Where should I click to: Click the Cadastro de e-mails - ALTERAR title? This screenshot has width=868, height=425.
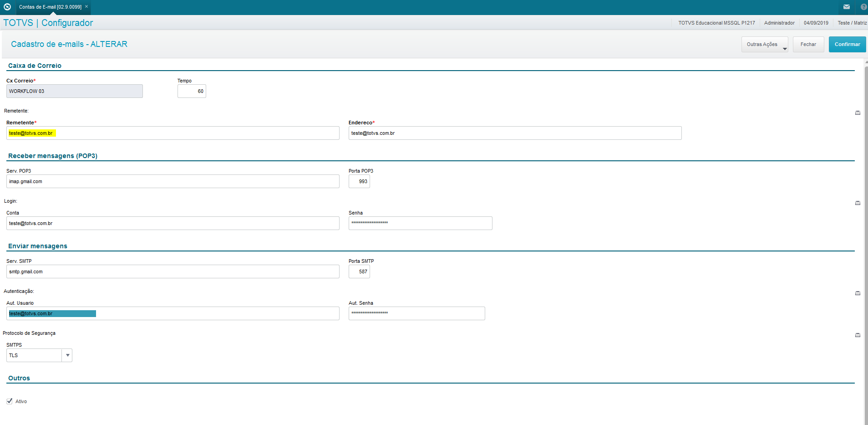pos(69,44)
